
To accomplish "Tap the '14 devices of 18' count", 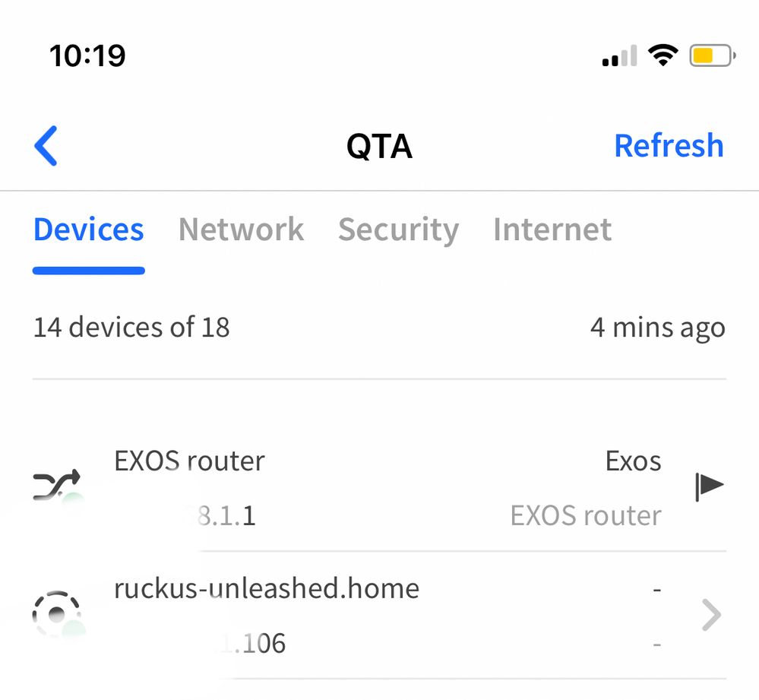I will [x=131, y=328].
